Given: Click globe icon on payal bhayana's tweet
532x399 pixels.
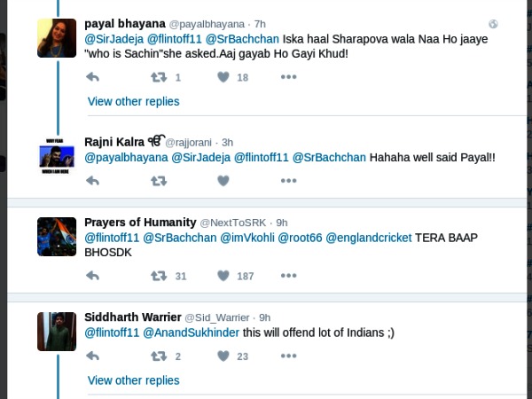Looking at the screenshot, I should [493, 24].
